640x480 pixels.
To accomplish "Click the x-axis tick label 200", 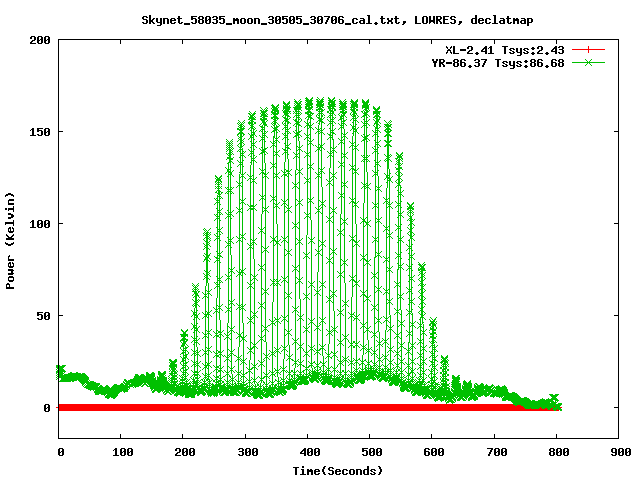I will pyautogui.click(x=185, y=452).
